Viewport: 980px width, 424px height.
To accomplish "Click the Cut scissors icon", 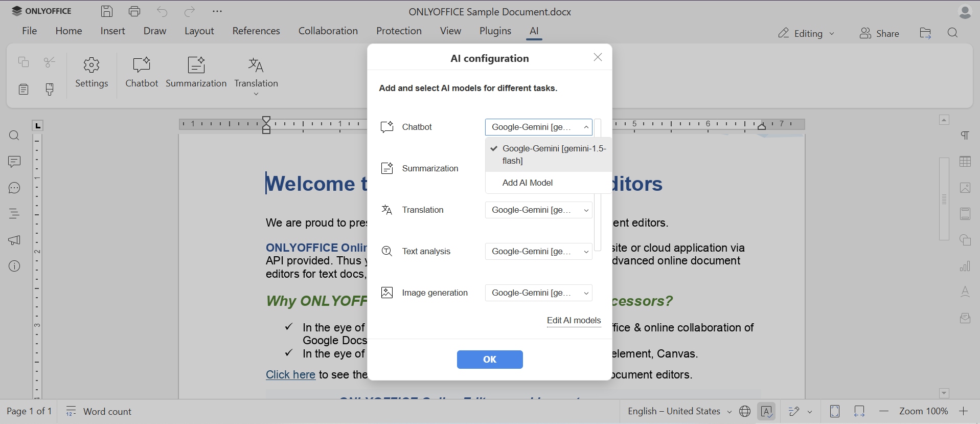I will click(50, 62).
